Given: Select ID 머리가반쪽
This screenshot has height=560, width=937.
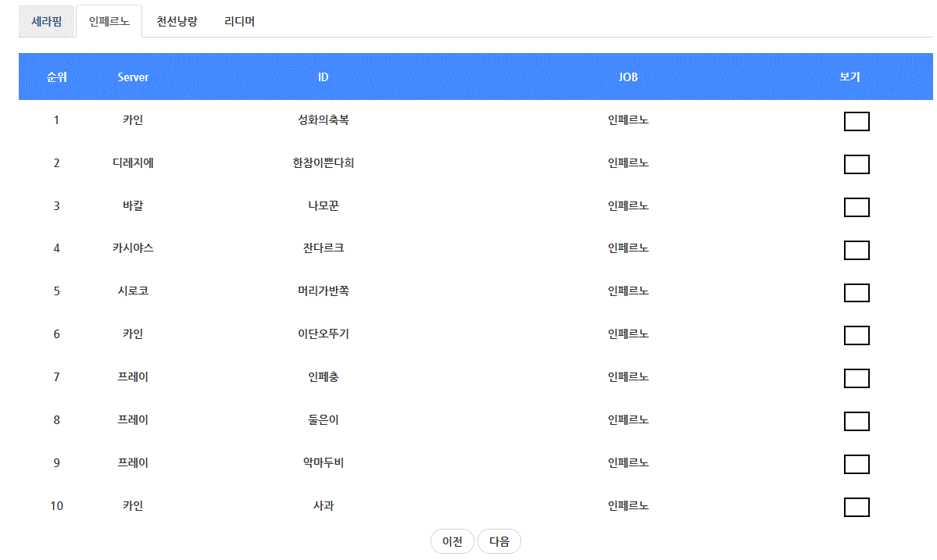Looking at the screenshot, I should [x=324, y=291].
